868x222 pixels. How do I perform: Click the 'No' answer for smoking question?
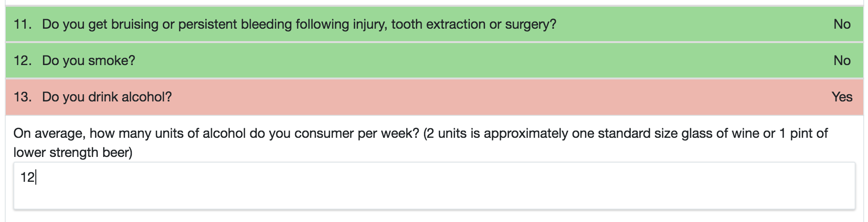[x=842, y=60]
